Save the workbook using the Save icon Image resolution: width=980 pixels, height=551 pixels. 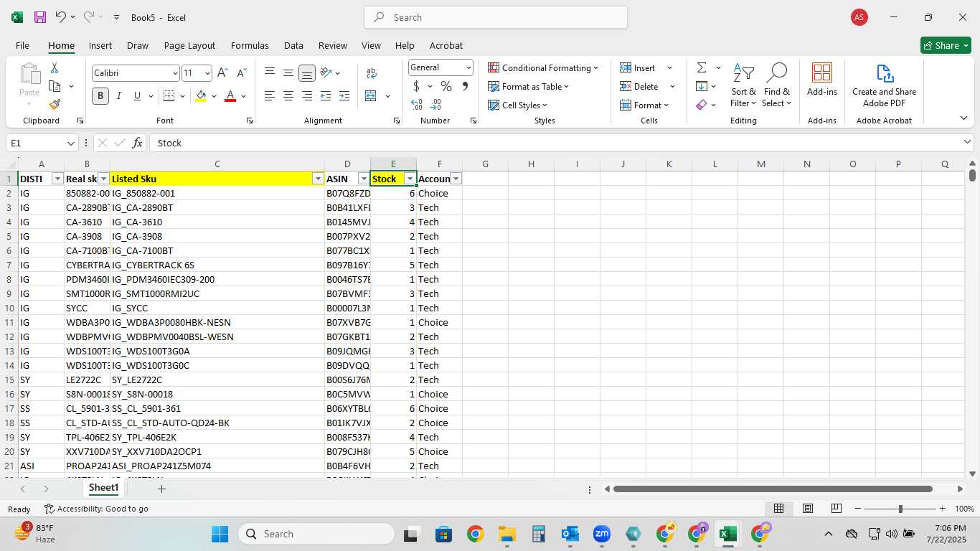(x=40, y=17)
